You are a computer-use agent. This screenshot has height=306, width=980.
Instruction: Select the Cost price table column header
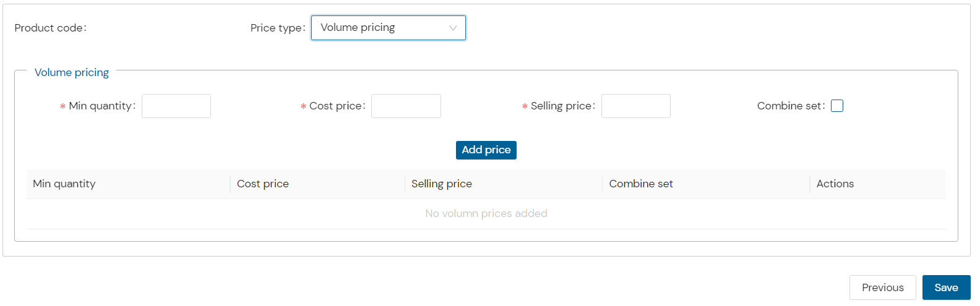point(317,184)
